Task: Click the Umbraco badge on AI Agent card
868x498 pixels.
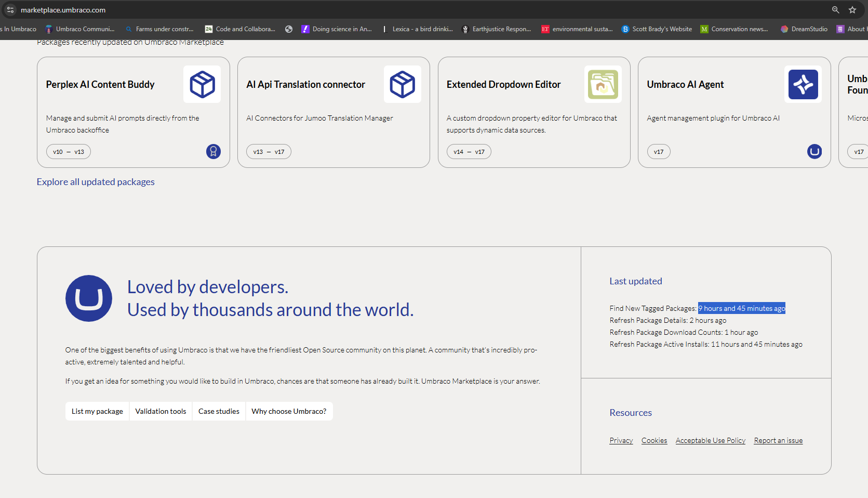Action: click(x=814, y=151)
